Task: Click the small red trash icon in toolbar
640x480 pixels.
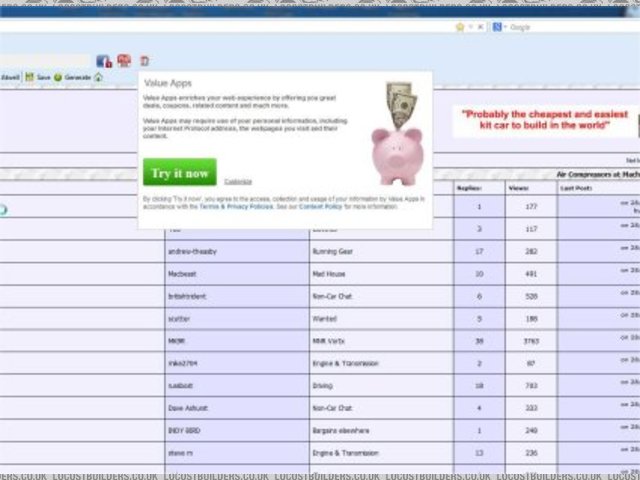Action: pyautogui.click(x=144, y=61)
